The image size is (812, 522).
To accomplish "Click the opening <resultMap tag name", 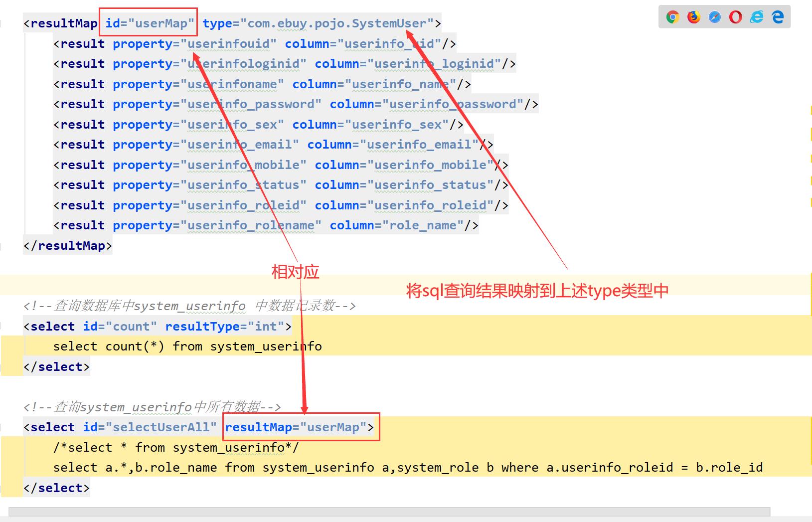I will [x=60, y=23].
